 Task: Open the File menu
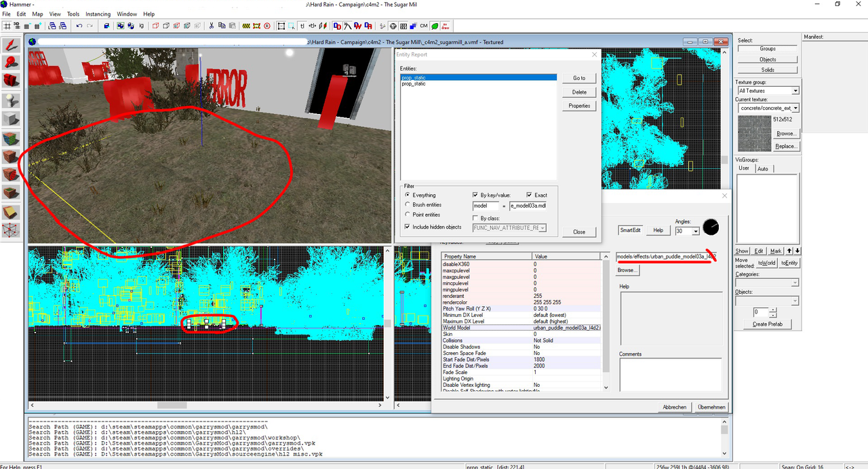pos(6,14)
